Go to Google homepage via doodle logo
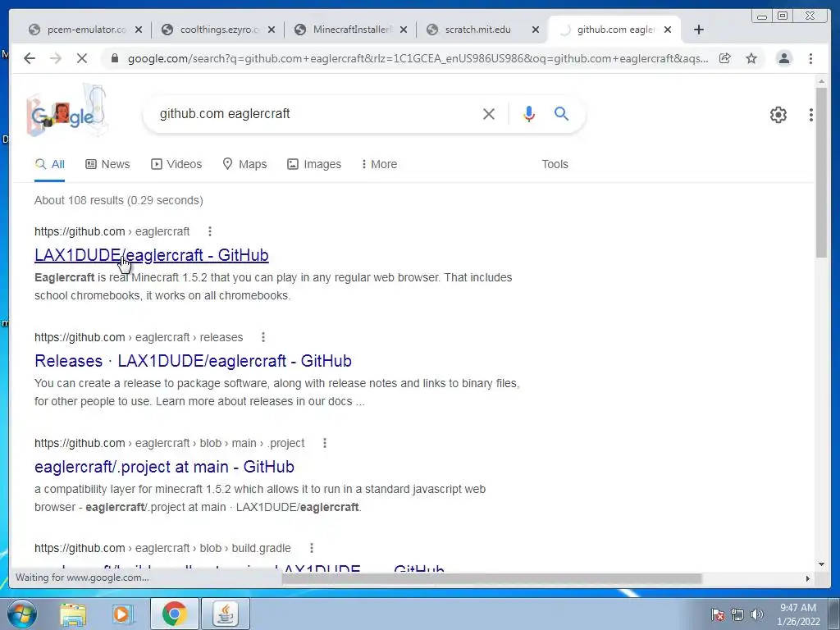 click(x=66, y=111)
